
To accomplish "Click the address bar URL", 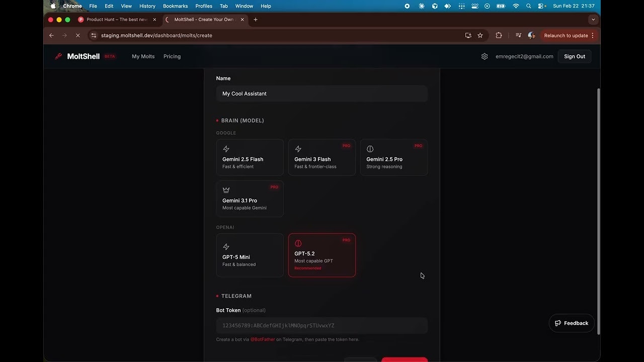I will click(x=156, y=36).
